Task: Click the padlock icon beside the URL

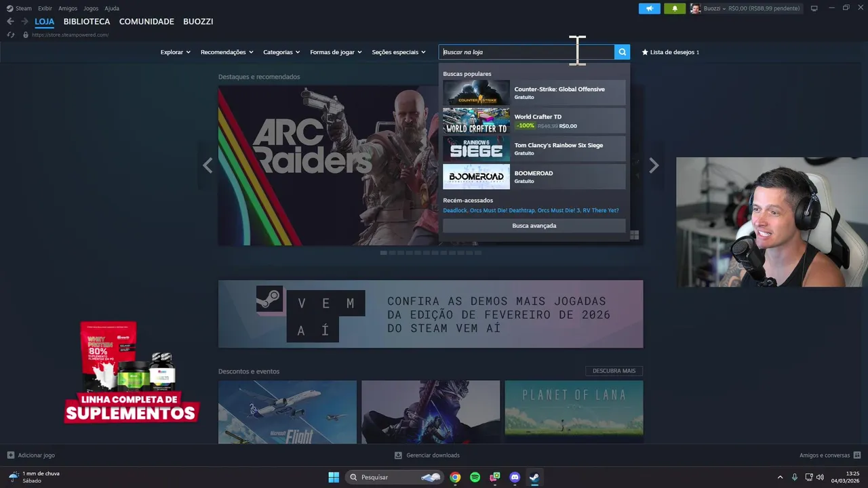Action: click(26, 35)
